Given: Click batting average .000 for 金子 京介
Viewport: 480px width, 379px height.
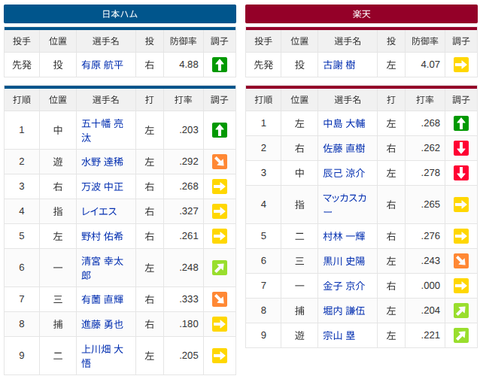Looking at the screenshot, I should 431,286.
